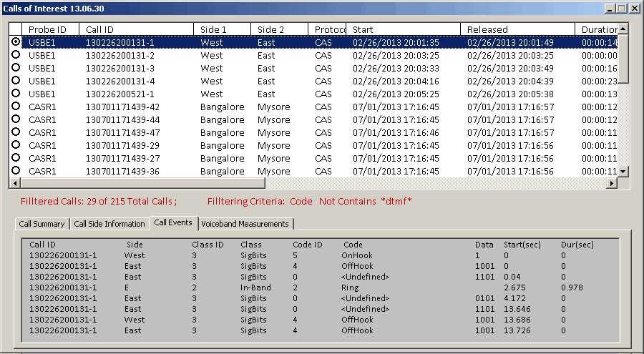Click Bangalore in the 130701171439-44 row
This screenshot has width=644, height=354.
click(x=223, y=120)
